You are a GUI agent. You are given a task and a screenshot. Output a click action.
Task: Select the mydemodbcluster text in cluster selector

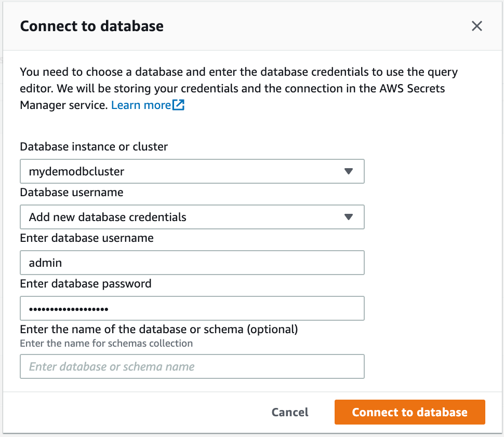pyautogui.click(x=76, y=172)
